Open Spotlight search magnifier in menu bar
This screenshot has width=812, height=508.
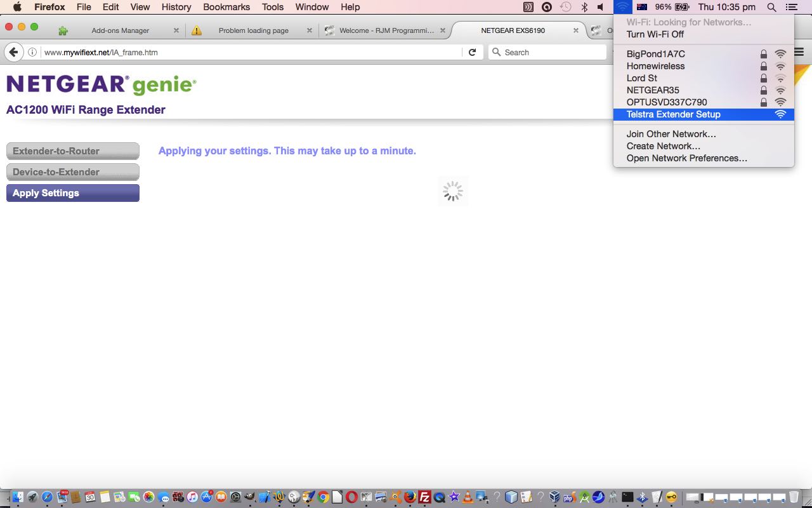pos(771,7)
